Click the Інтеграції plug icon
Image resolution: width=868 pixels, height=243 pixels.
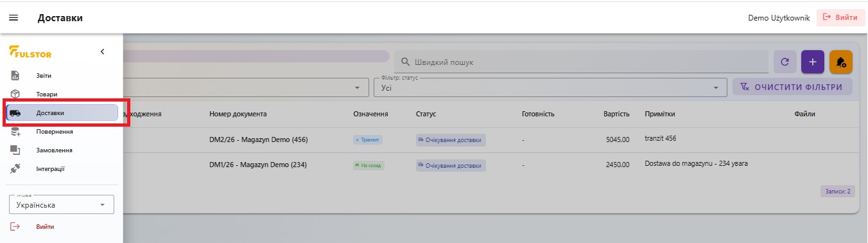click(x=15, y=169)
